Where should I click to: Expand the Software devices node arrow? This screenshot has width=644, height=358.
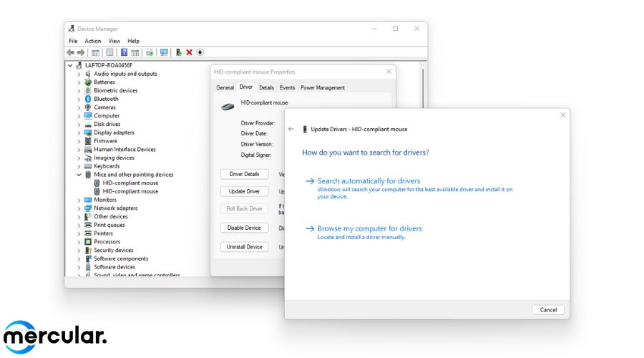pyautogui.click(x=79, y=267)
